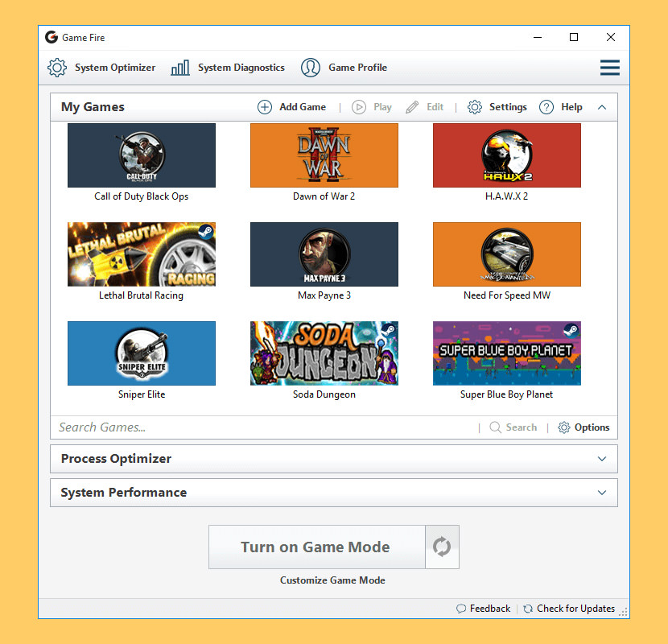The width and height of the screenshot is (668, 644).
Task: Select the Lethal Brutal Racing thumbnail
Action: [142, 254]
